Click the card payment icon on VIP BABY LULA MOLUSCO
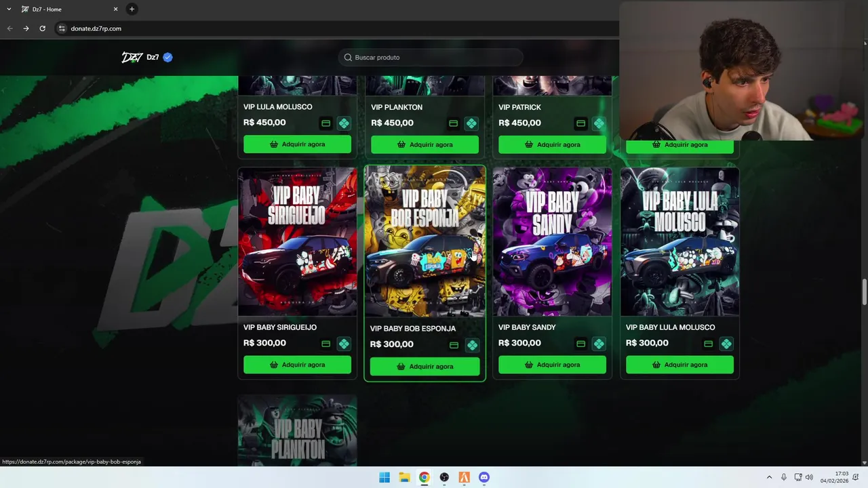The image size is (868, 488). [708, 344]
